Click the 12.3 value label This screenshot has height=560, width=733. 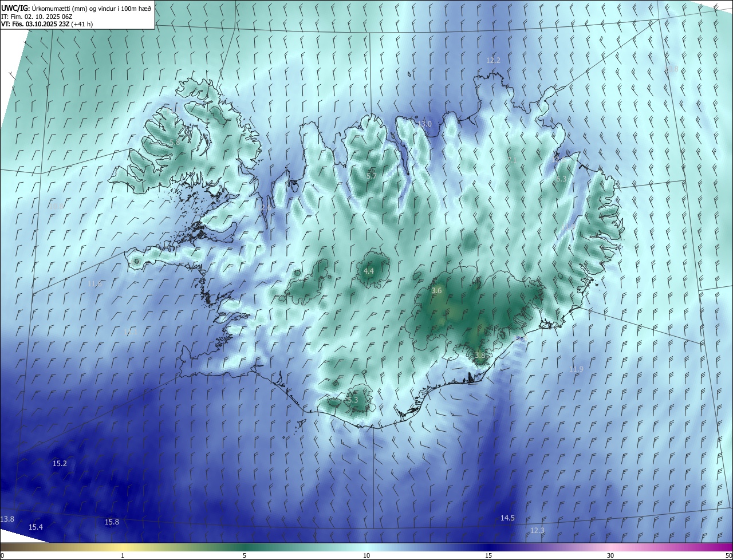pyautogui.click(x=537, y=530)
